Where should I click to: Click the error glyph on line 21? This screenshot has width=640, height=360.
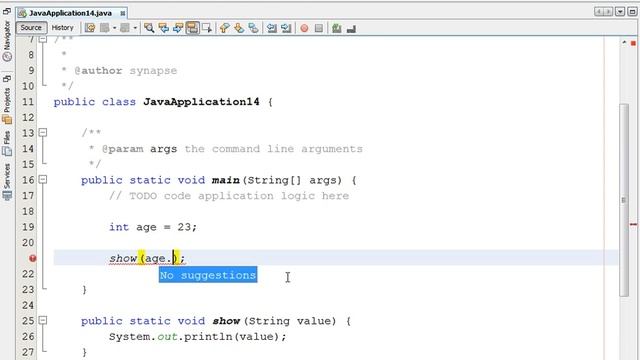click(33, 258)
